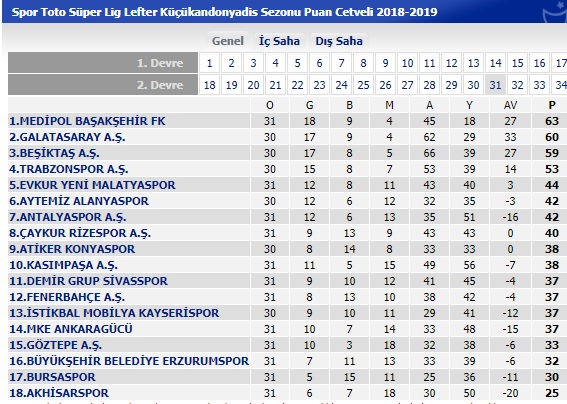Open Büyükşehir Belediye Erzurumspor link
The image size is (567, 404).
click(129, 361)
